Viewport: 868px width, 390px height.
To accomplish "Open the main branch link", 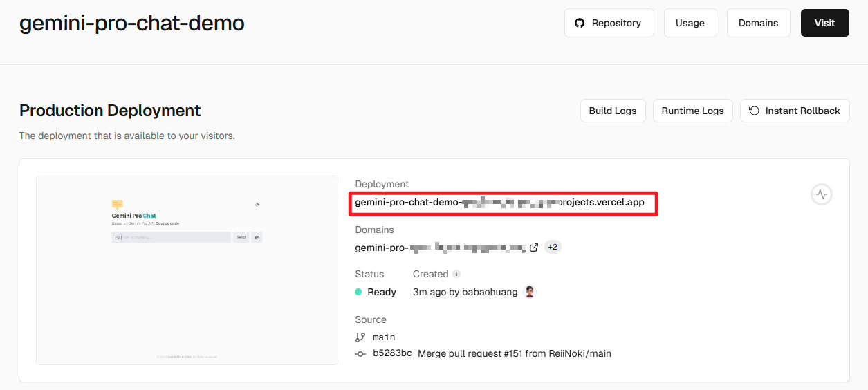I will click(384, 337).
